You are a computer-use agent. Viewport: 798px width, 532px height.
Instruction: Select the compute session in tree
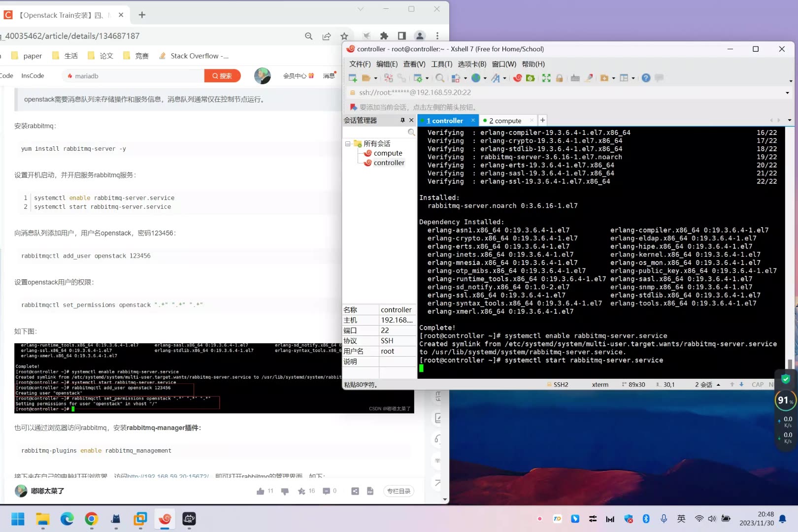383,153
